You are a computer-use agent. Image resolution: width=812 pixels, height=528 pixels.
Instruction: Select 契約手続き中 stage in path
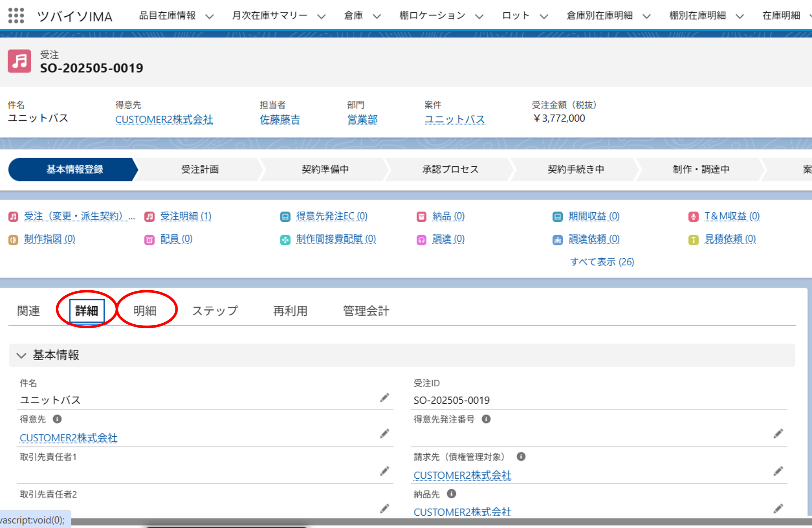(576, 169)
